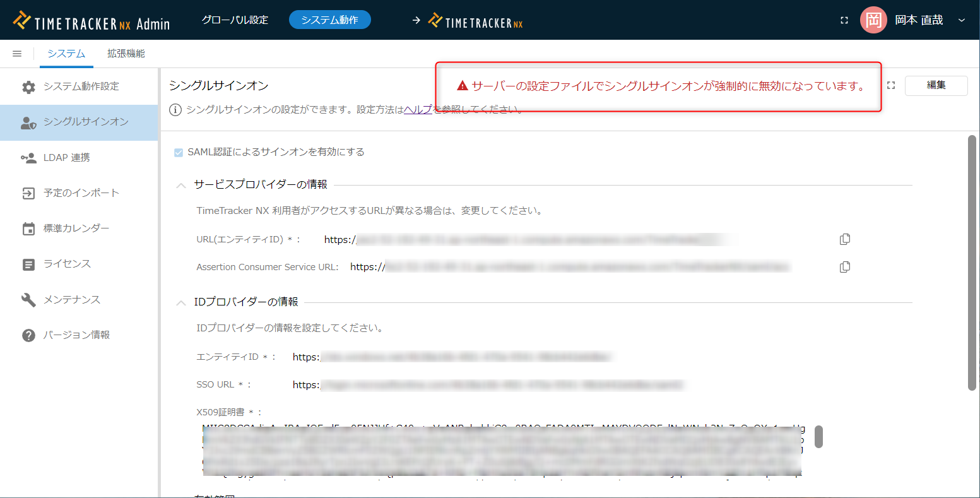Copy the URL (エンティティID) value

844,239
